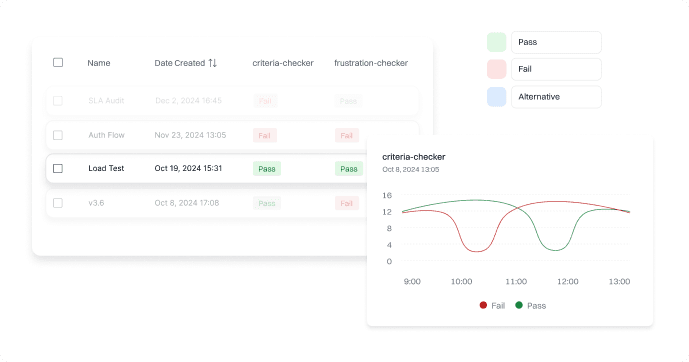
Task: Click the criteria-checker column header
Action: click(x=283, y=63)
